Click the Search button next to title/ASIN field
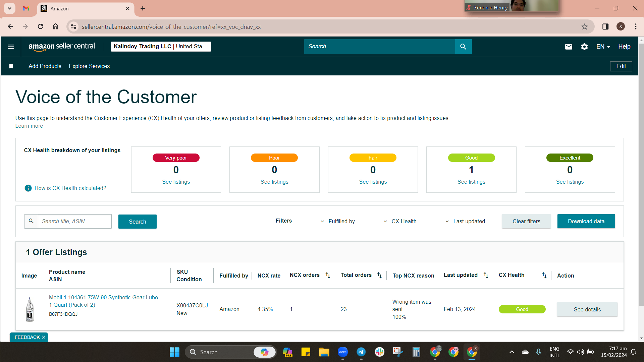Viewport: 644px width, 362px height. (138, 222)
